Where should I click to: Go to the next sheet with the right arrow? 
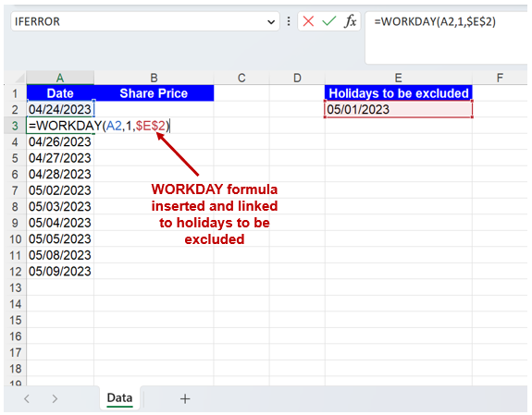(55, 398)
